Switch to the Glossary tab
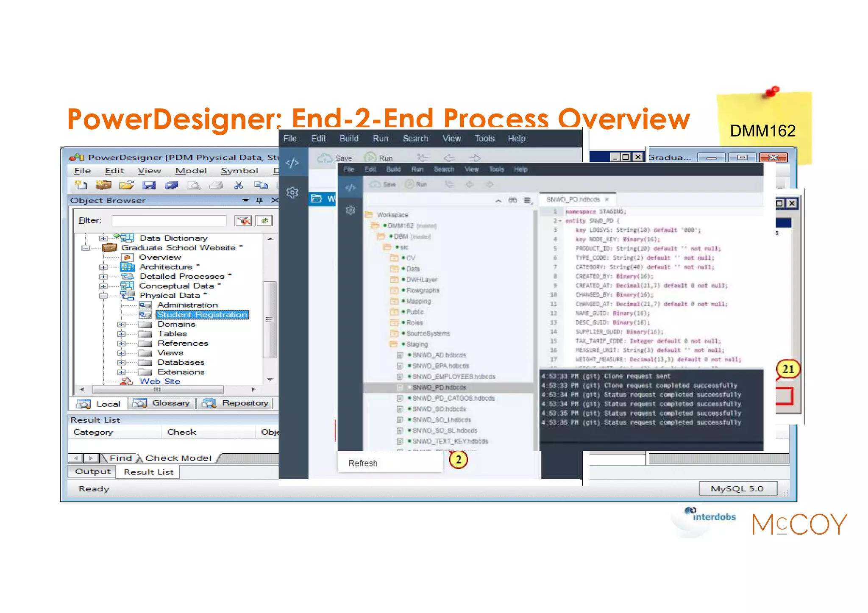 [x=162, y=403]
